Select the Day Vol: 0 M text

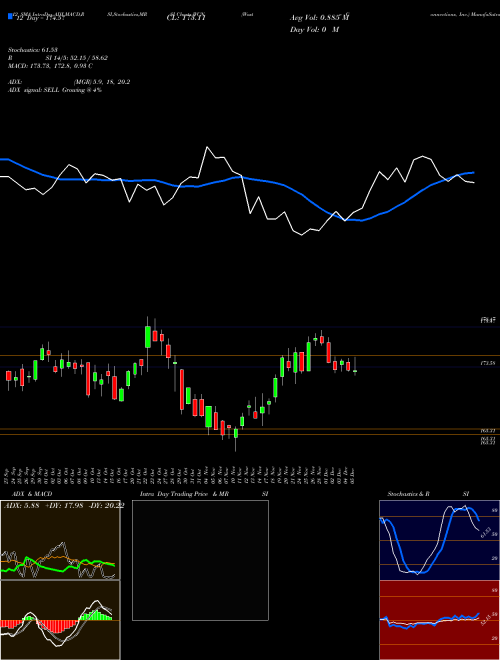click(x=314, y=29)
